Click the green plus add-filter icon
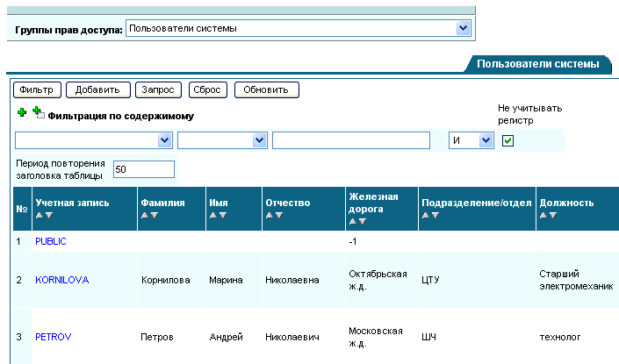This screenshot has height=364, width=619. pos(22,113)
